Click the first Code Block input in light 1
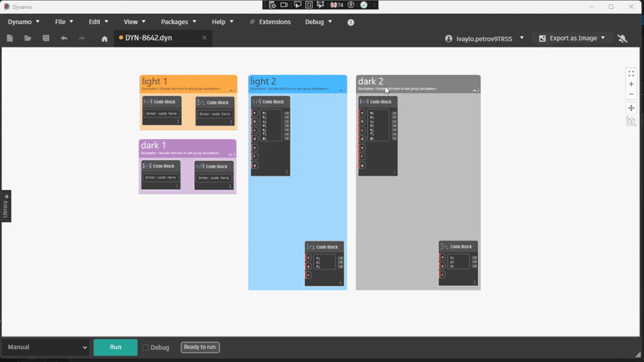The image size is (644, 362). 162,113
